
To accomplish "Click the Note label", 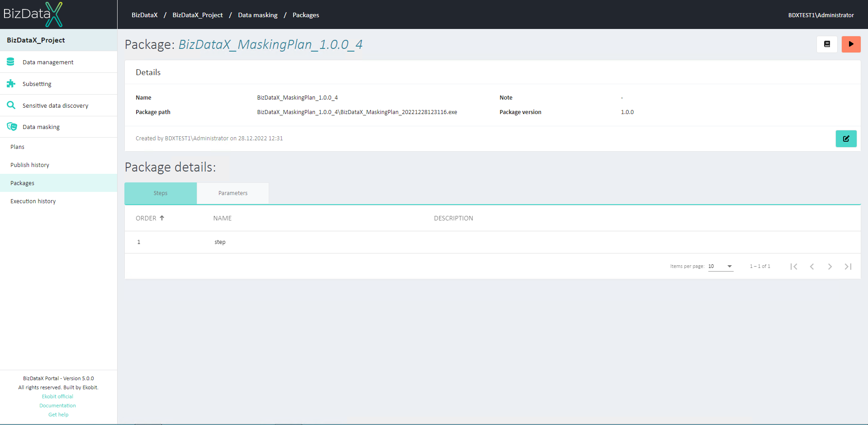I will click(x=506, y=98).
